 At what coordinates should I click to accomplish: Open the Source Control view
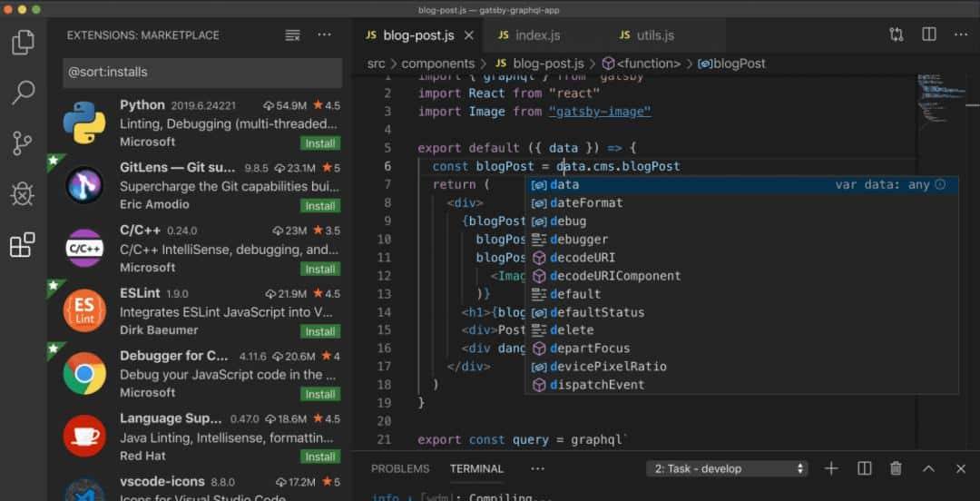[x=24, y=142]
